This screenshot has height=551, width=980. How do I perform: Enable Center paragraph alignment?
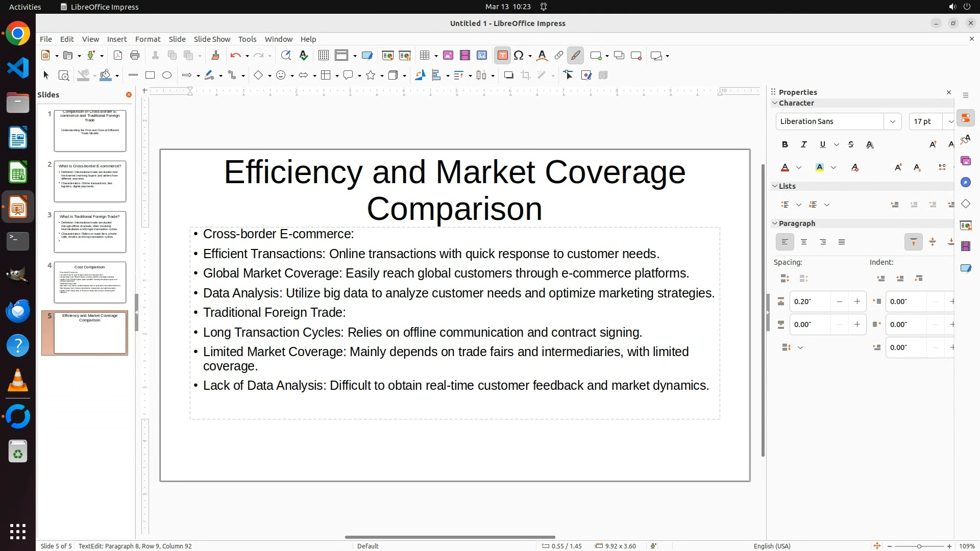(x=804, y=242)
